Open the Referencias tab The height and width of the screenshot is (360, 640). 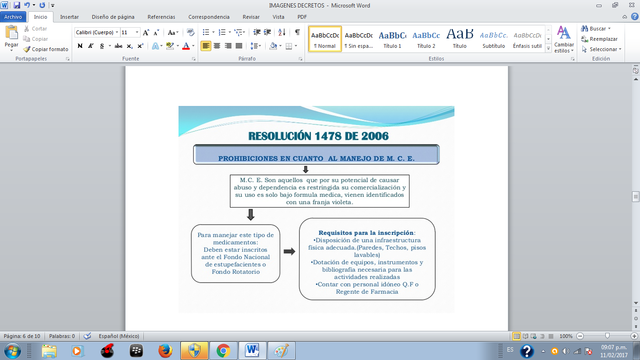click(161, 17)
